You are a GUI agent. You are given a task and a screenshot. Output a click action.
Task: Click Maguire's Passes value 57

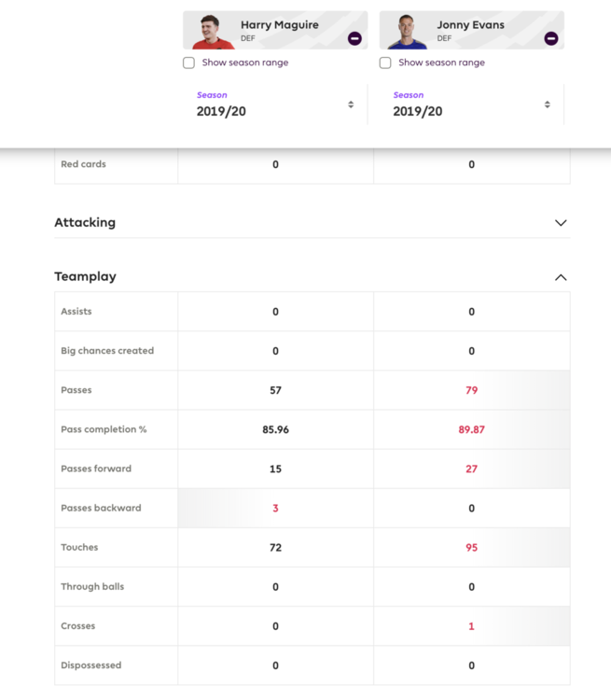tap(275, 390)
